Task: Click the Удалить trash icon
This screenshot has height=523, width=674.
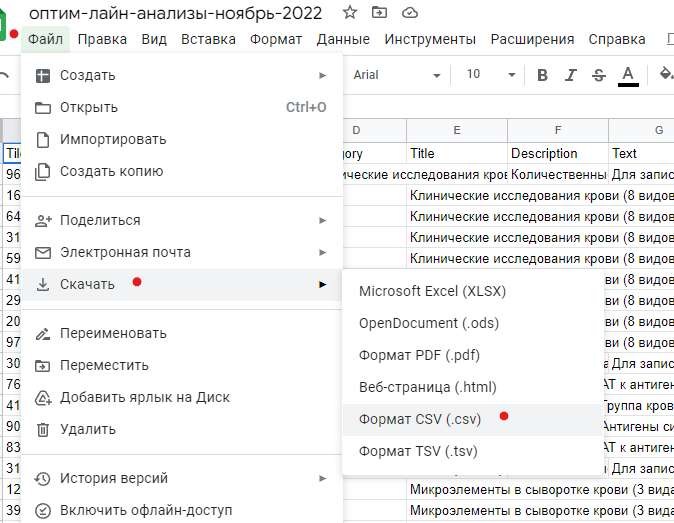Action: point(43,429)
